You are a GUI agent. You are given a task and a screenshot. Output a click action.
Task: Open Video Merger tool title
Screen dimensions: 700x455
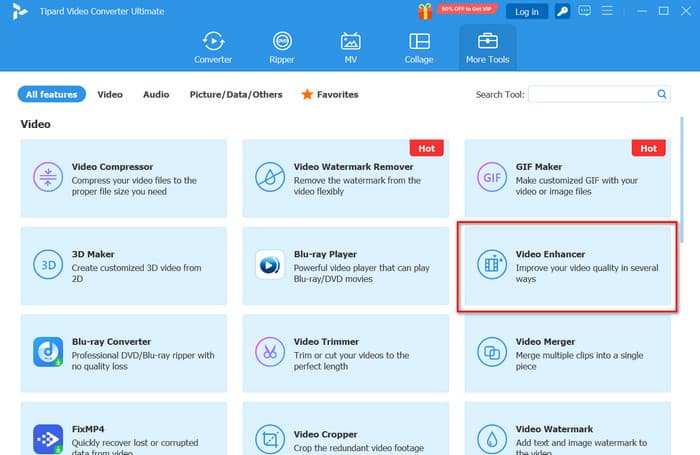click(x=545, y=342)
